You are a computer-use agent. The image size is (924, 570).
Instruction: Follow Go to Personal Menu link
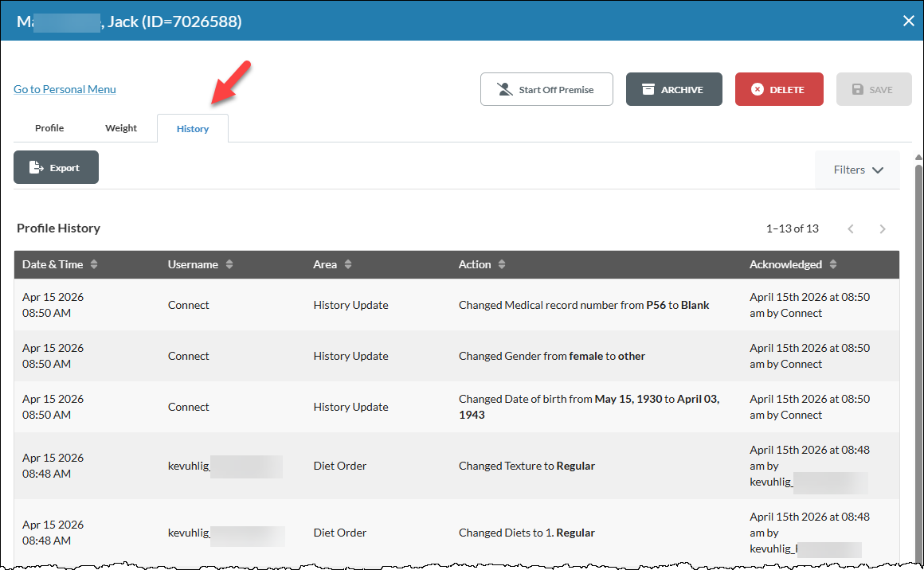[65, 89]
